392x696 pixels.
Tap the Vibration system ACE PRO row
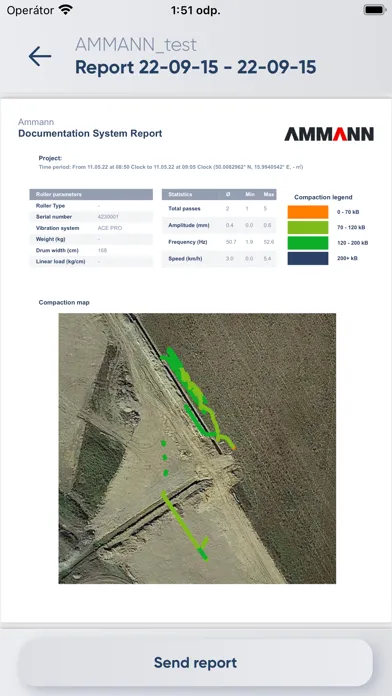point(91,228)
